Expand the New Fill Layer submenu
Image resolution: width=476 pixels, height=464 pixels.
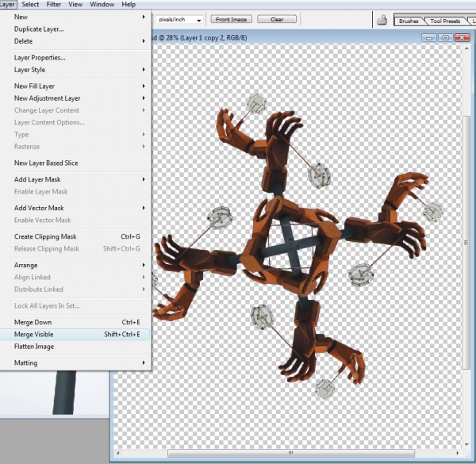point(75,86)
